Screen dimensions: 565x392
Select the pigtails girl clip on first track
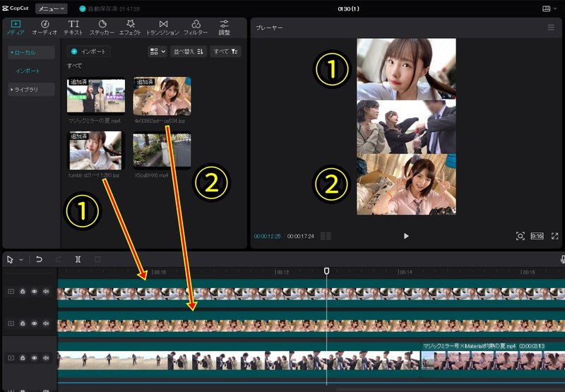point(311,294)
